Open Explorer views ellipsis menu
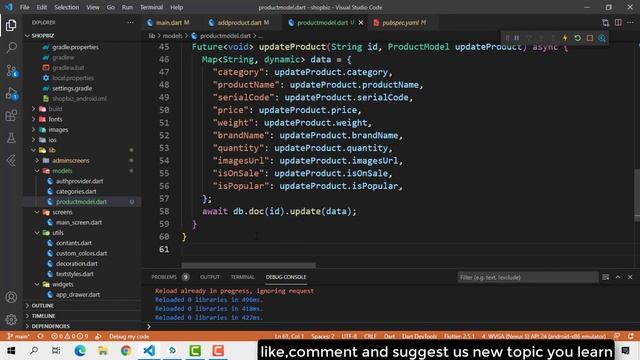Image resolution: width=640 pixels, height=360 pixels. pos(130,22)
